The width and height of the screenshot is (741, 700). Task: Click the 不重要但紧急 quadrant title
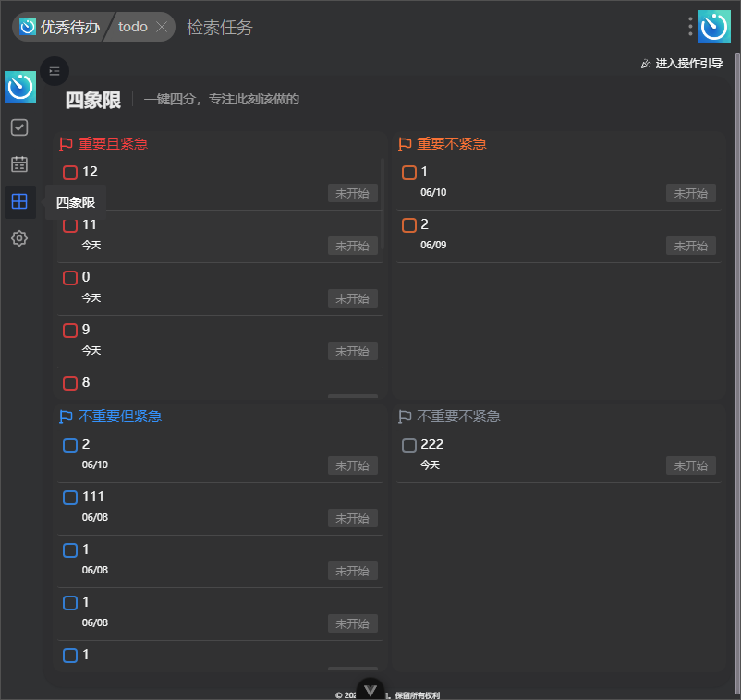tap(120, 416)
